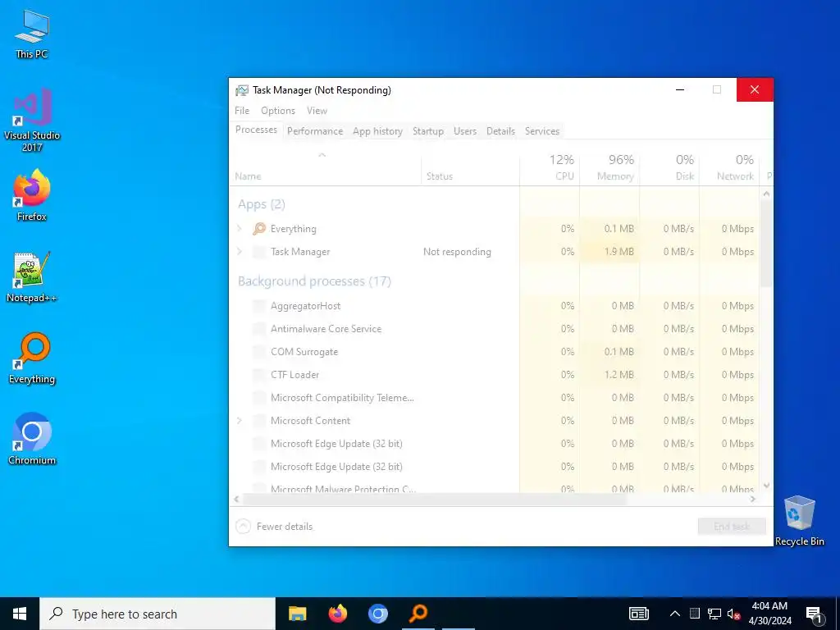Switch to the App history tab
The width and height of the screenshot is (840, 630).
click(x=377, y=131)
